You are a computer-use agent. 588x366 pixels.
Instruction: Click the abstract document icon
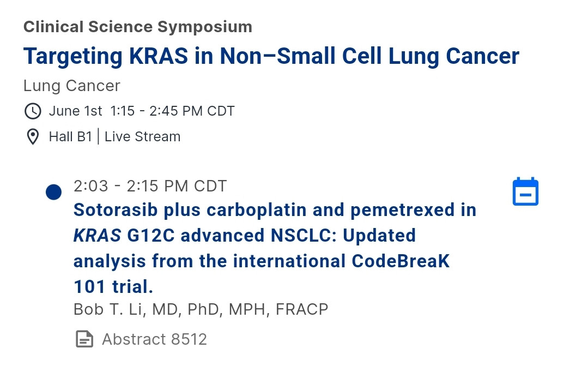[84, 339]
